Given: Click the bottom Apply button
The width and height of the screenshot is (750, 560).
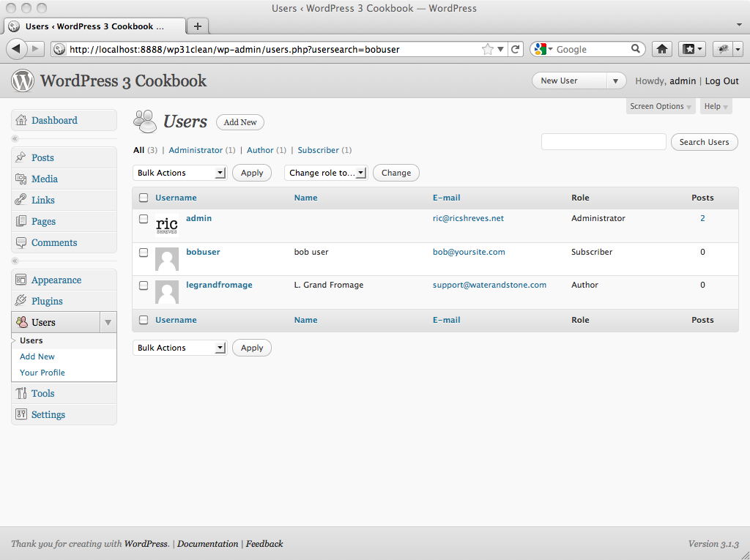Looking at the screenshot, I should coord(252,348).
